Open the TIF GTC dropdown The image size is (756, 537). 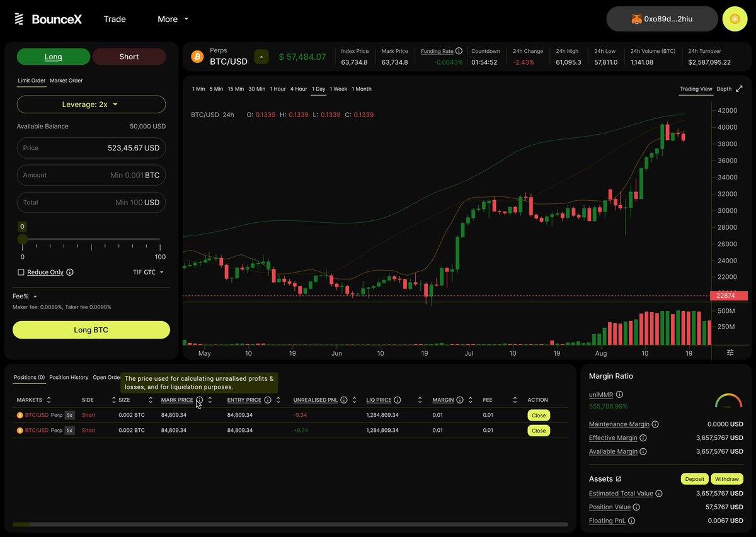point(148,272)
